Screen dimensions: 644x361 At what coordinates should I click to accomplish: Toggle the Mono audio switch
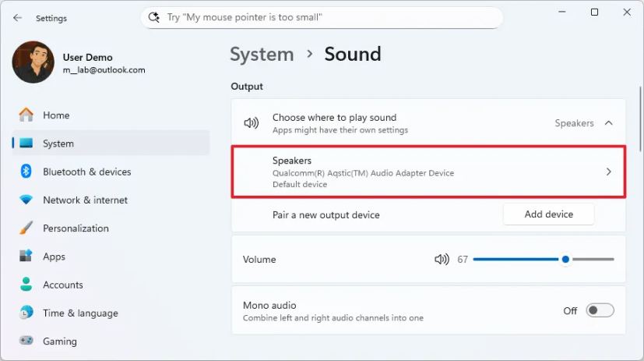600,310
